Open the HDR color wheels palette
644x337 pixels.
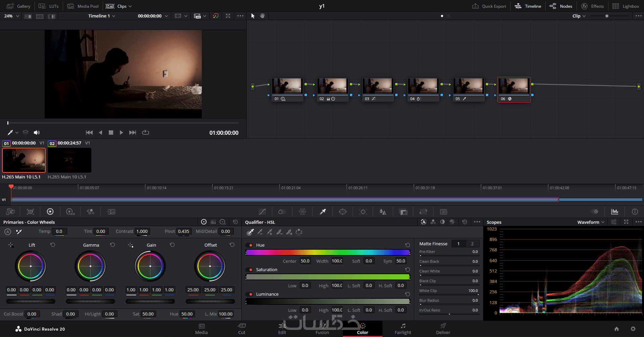[71, 212]
